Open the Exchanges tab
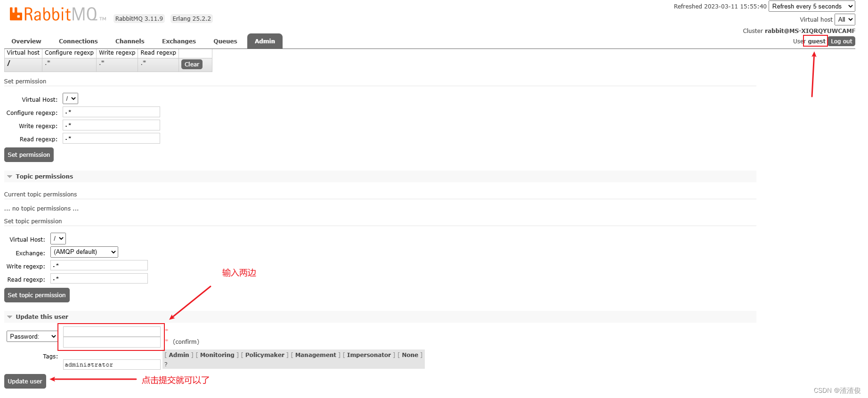The width and height of the screenshot is (868, 398). point(179,41)
